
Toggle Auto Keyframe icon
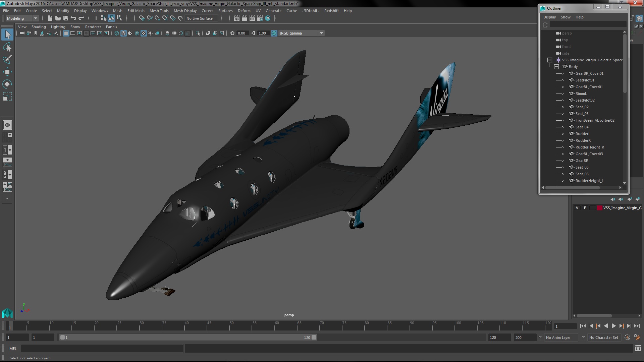627,338
